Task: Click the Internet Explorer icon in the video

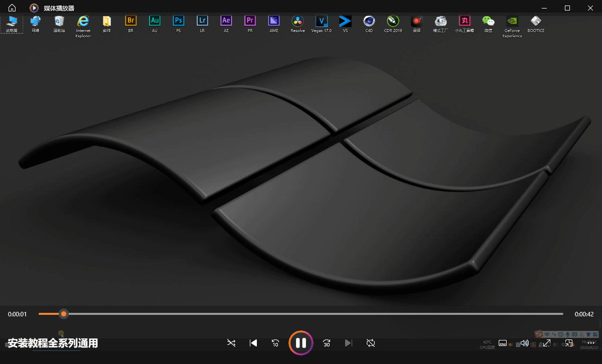Action: (83, 26)
